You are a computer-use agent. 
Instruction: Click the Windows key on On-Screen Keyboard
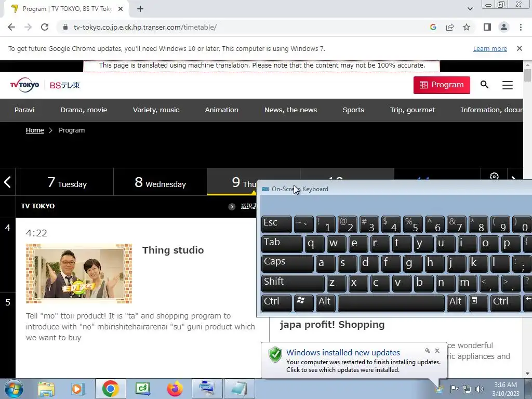coord(303,303)
